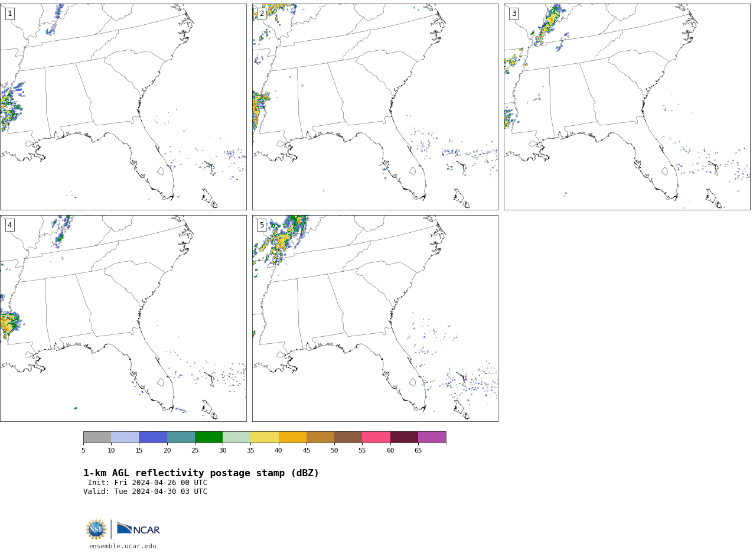The image size is (756, 553).
Task: Click the panel label number 1
Action: coord(9,14)
